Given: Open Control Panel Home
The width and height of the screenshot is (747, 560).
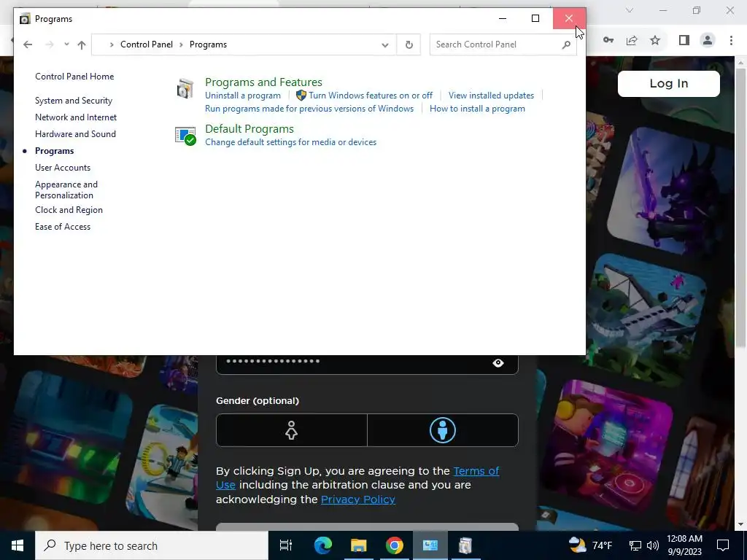Looking at the screenshot, I should [x=74, y=76].
